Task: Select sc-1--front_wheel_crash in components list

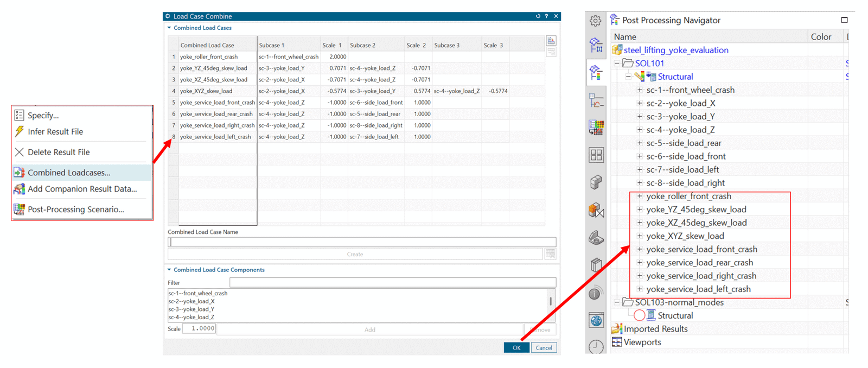Action: (x=198, y=293)
